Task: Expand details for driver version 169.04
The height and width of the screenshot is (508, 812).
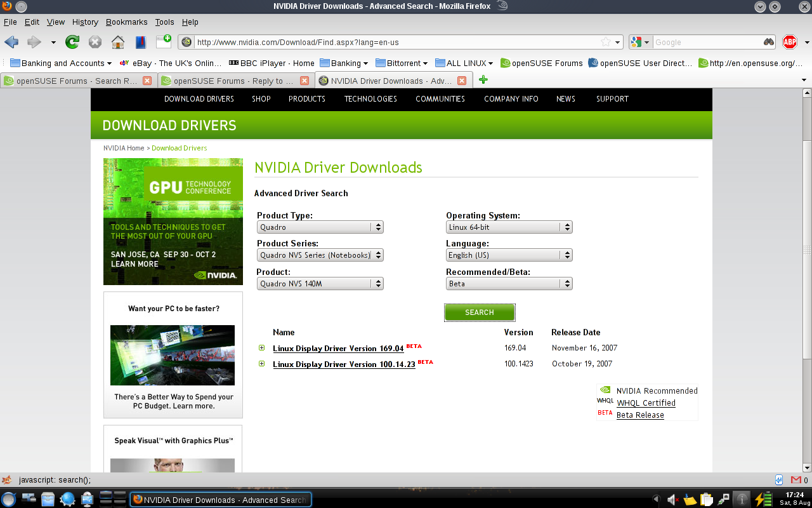Action: point(261,348)
